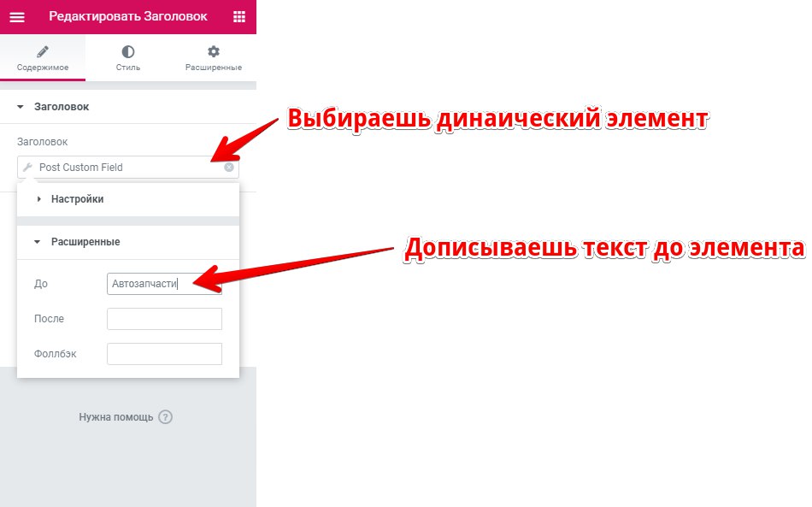Click the Заголовок field label
This screenshot has width=812, height=507.
[43, 142]
